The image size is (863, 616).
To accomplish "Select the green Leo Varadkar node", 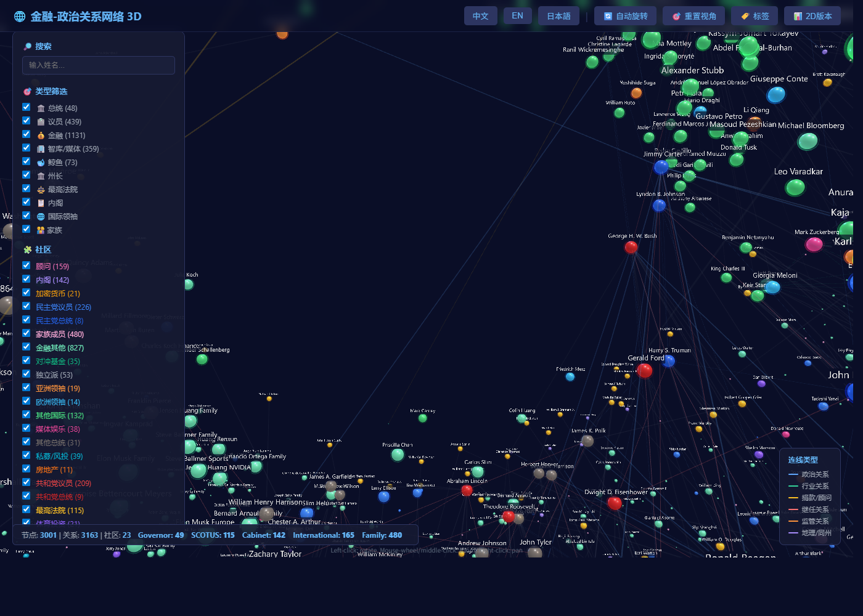I will pos(795,187).
